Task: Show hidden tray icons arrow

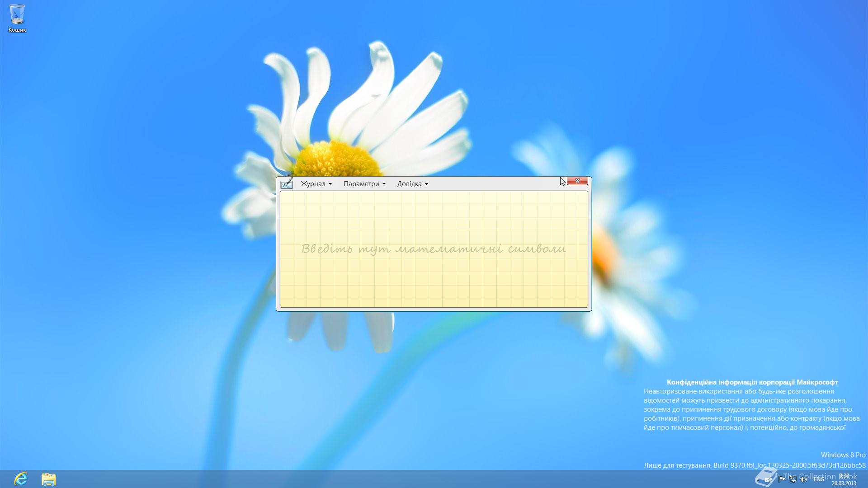Action: click(758, 479)
